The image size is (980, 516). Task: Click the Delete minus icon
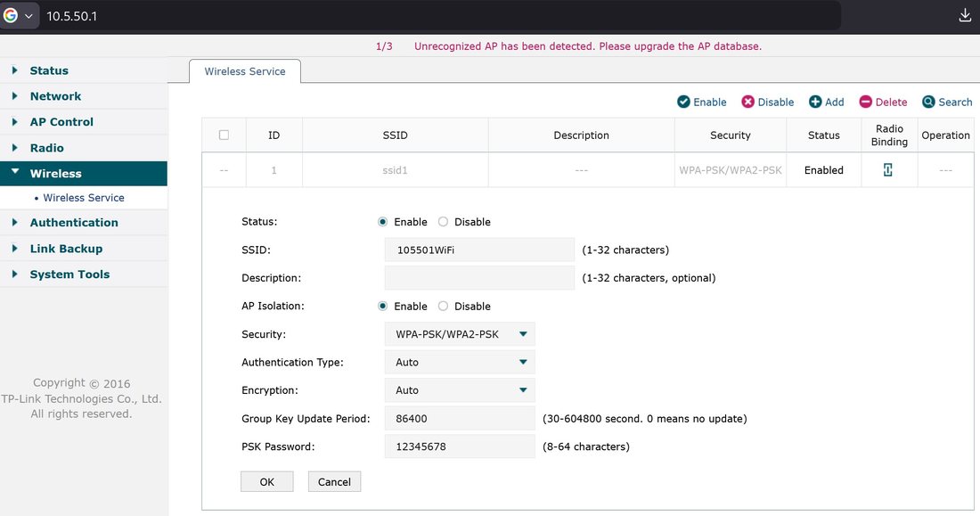click(866, 102)
